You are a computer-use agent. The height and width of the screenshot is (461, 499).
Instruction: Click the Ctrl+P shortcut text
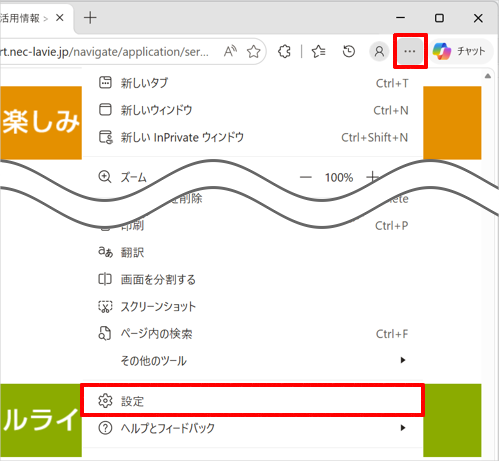click(392, 226)
